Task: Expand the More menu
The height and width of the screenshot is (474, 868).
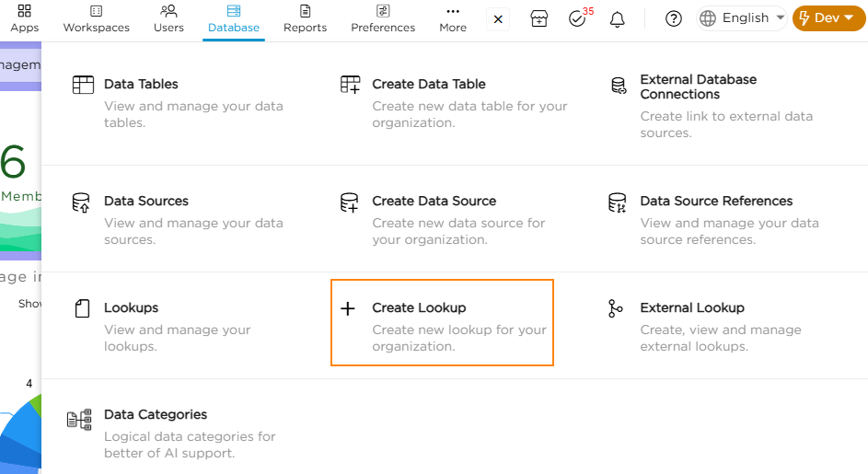Action: 452,18
